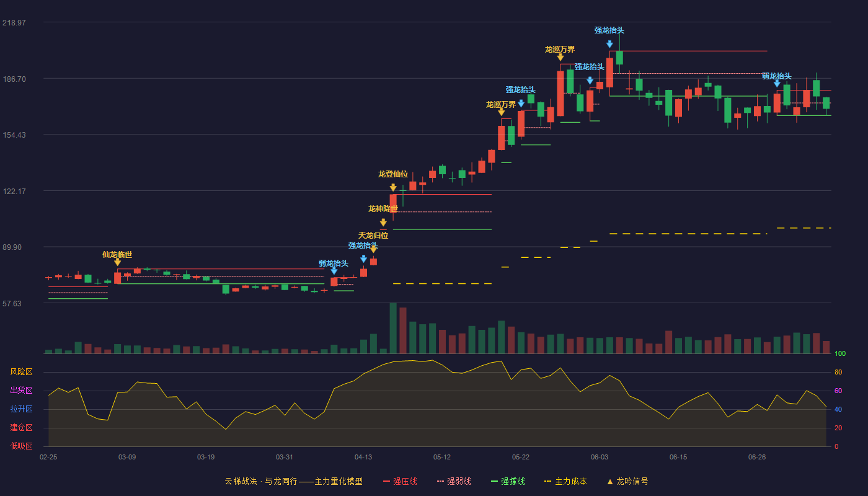The image size is (868, 496).
Task: Click the 弱龙抬头 blue arrow near 04-13
Action: 334,271
